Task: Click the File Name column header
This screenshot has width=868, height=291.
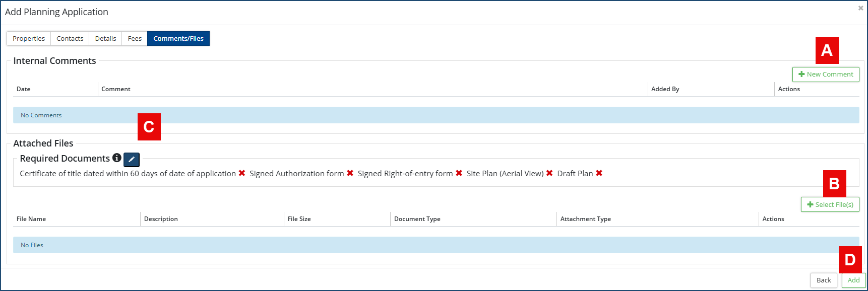Action: tap(31, 219)
